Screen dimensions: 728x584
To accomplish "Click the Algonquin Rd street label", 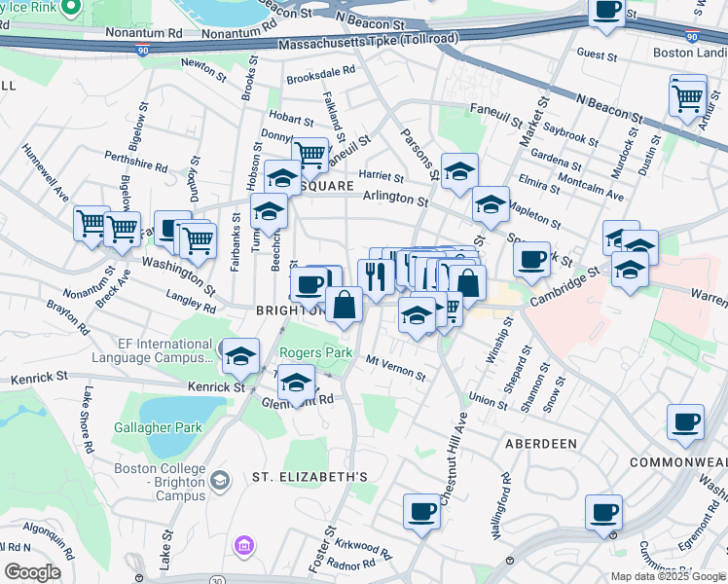I will tap(49, 540).
